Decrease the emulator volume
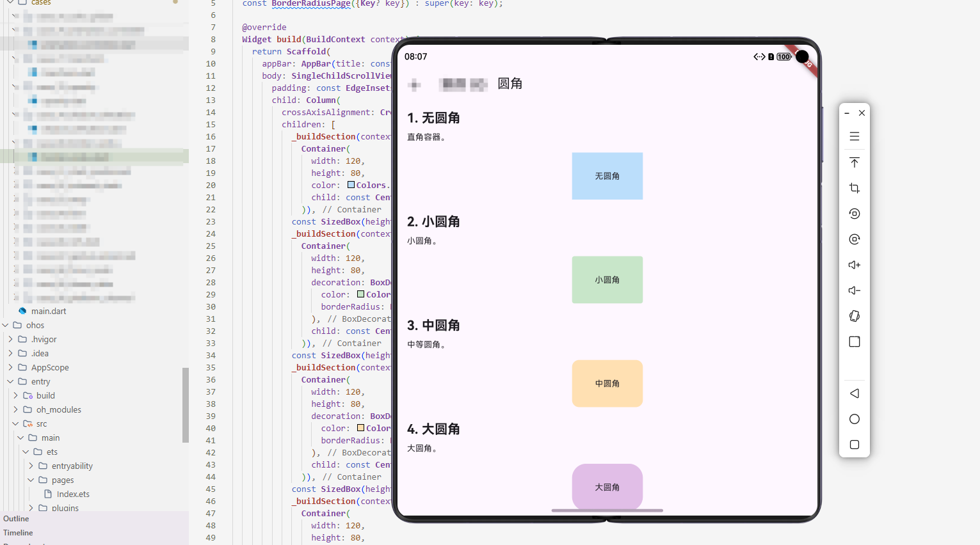Viewport: 980px width, 545px height. click(854, 290)
